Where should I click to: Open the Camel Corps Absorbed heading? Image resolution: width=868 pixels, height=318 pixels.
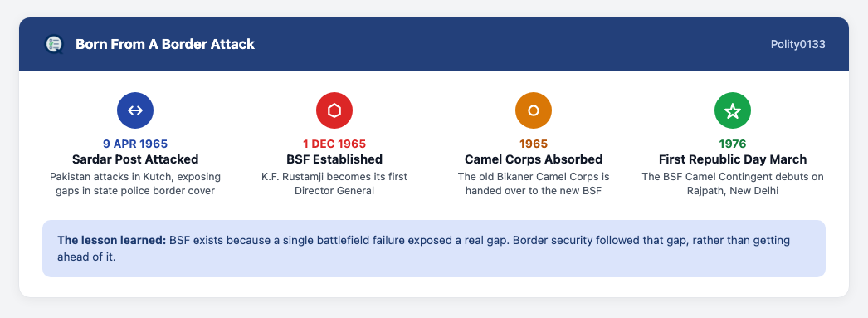(x=534, y=159)
